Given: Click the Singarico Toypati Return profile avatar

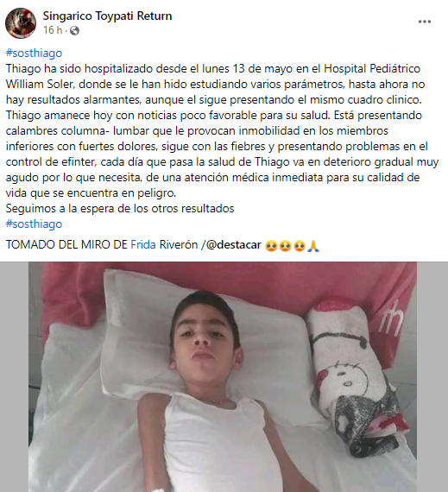Looking at the screenshot, I should pos(21,23).
